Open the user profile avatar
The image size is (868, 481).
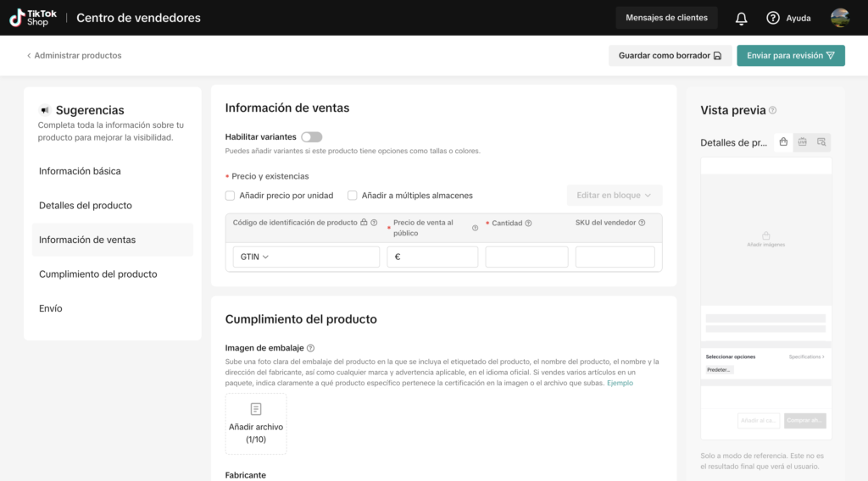(840, 18)
